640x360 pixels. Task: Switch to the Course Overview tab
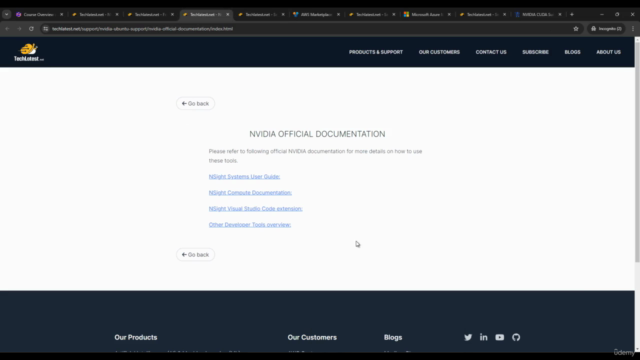39,14
